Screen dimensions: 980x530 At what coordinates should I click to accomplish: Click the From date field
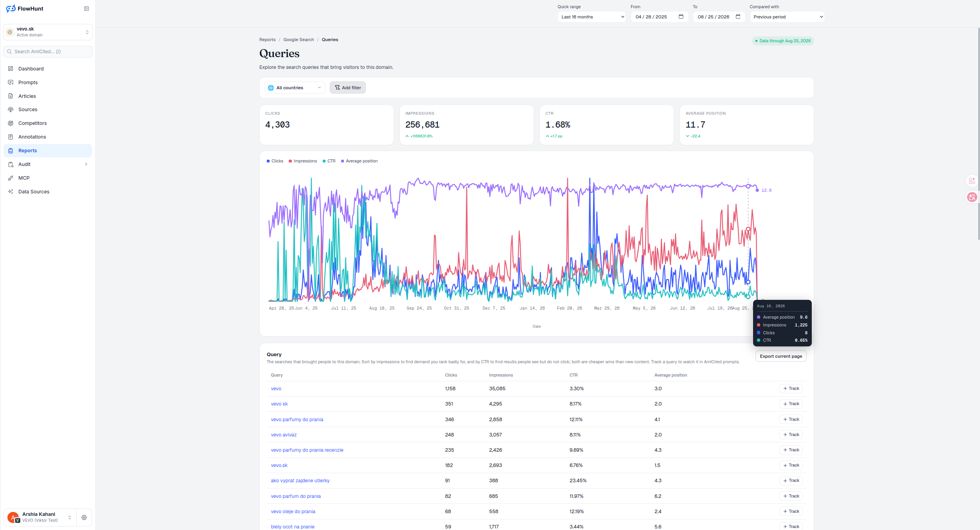tap(660, 17)
